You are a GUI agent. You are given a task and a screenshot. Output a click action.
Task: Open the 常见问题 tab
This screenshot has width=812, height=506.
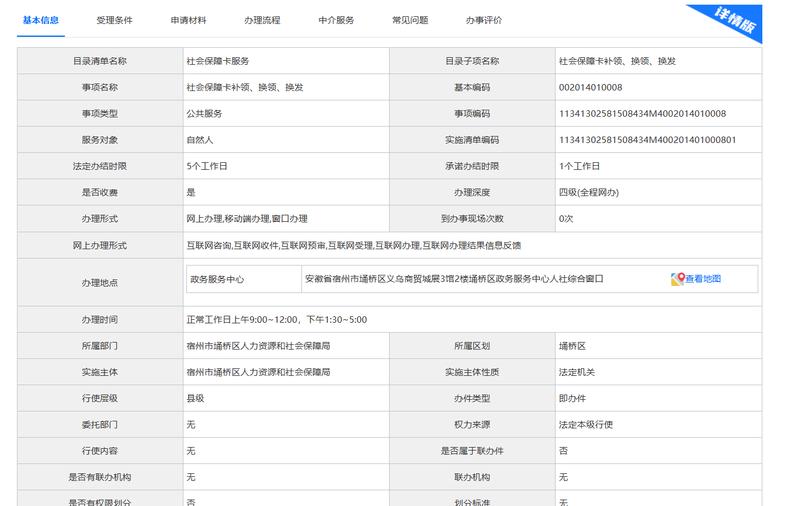[x=410, y=20]
